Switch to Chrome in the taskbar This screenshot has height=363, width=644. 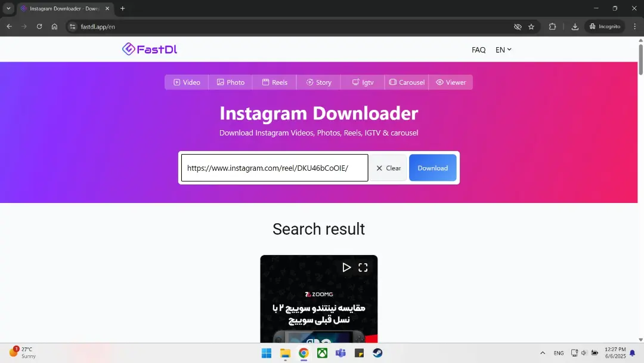click(x=304, y=353)
